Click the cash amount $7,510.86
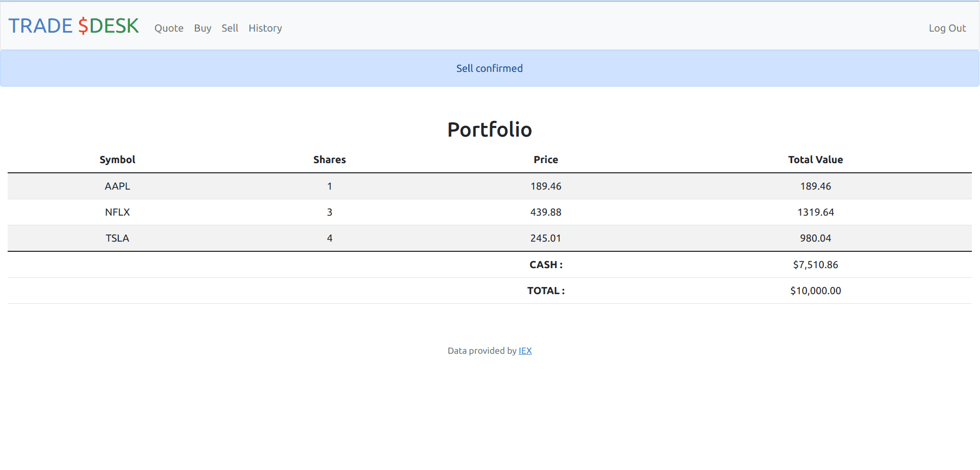The width and height of the screenshot is (980, 470). [x=815, y=265]
